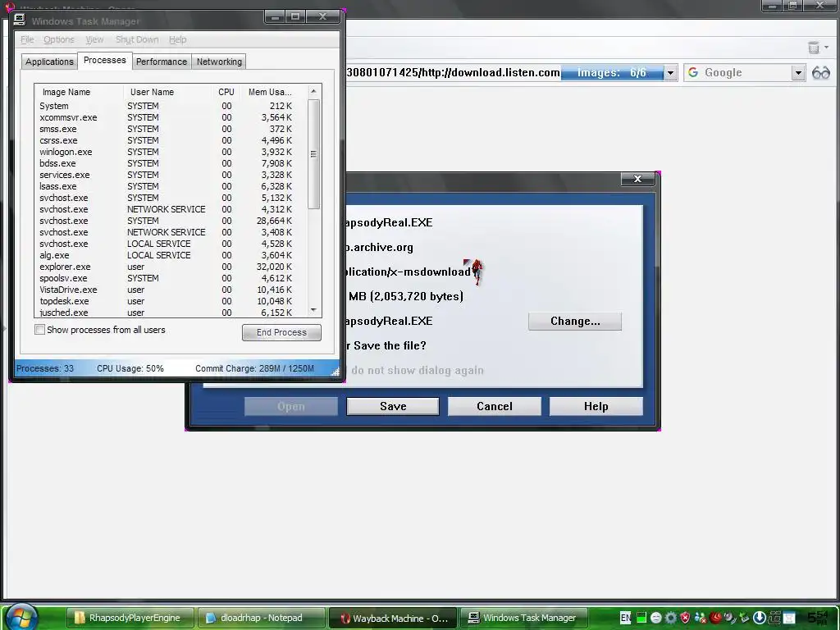Select the VistaDrive.exe process
Image resolution: width=840 pixels, height=630 pixels.
click(x=171, y=290)
